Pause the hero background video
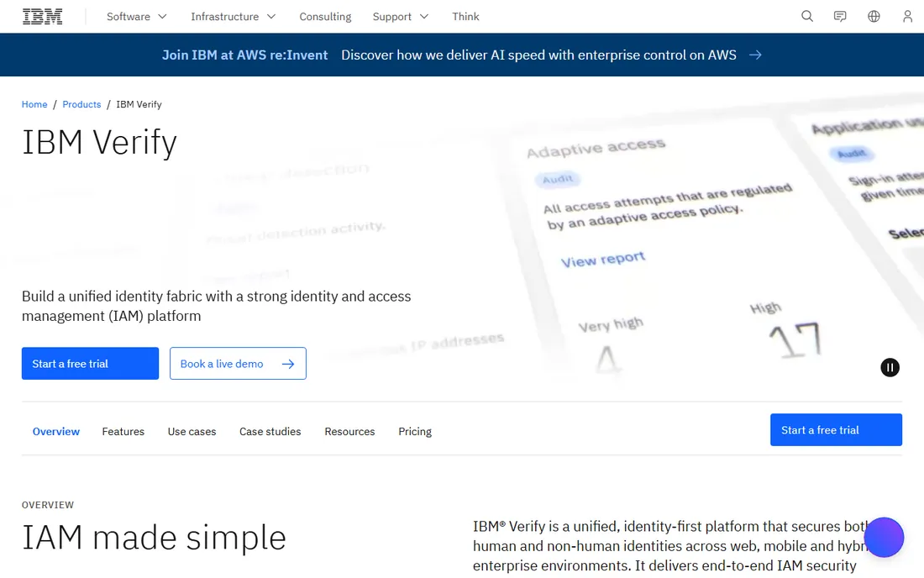 890,368
